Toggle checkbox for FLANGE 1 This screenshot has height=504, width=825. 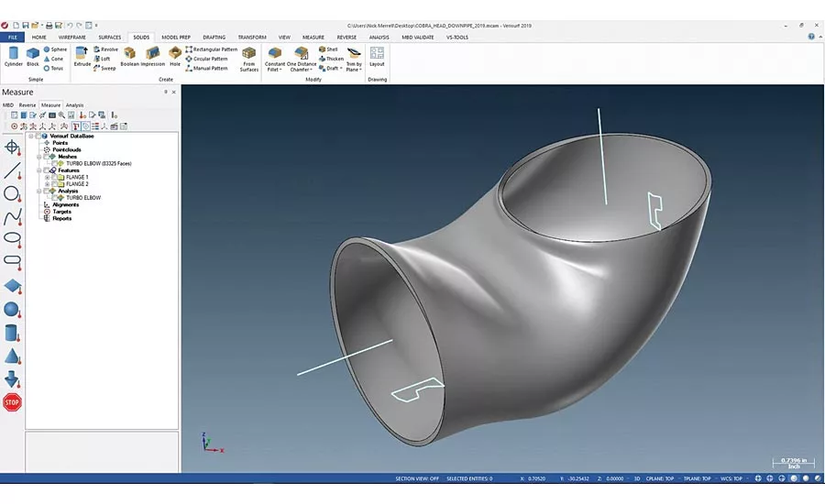tap(54, 177)
